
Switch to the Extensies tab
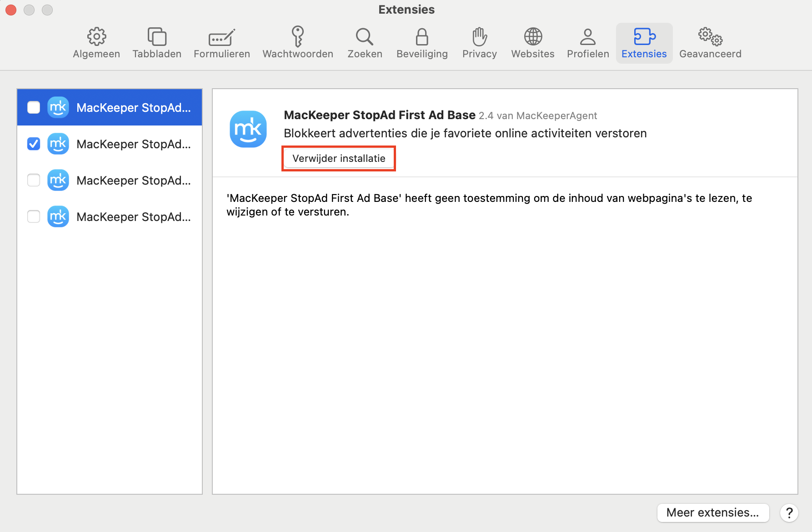[x=644, y=43]
